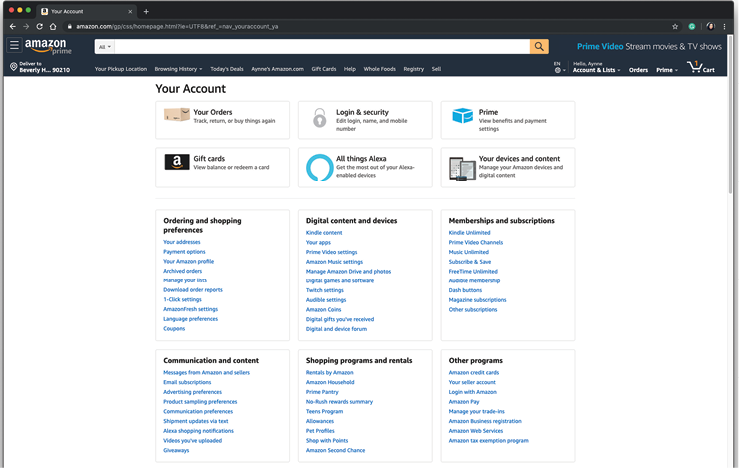Open a new browser tab

pyautogui.click(x=147, y=11)
